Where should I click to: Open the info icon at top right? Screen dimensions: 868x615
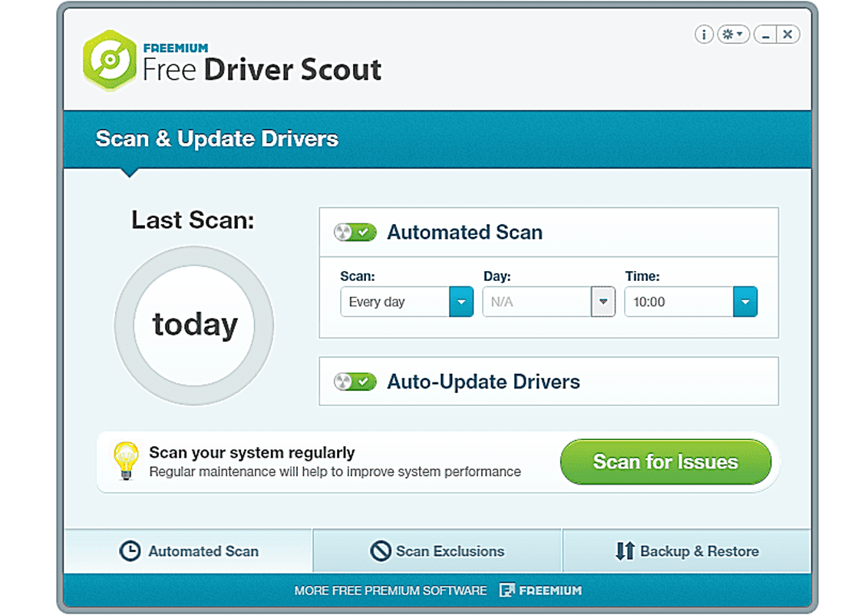[x=703, y=35]
